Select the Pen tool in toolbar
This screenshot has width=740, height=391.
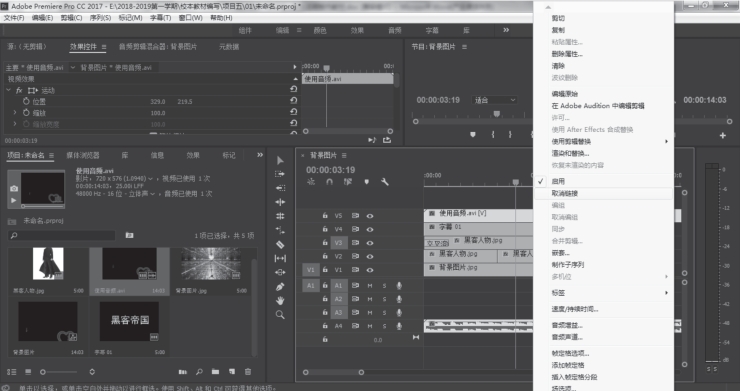tap(280, 287)
